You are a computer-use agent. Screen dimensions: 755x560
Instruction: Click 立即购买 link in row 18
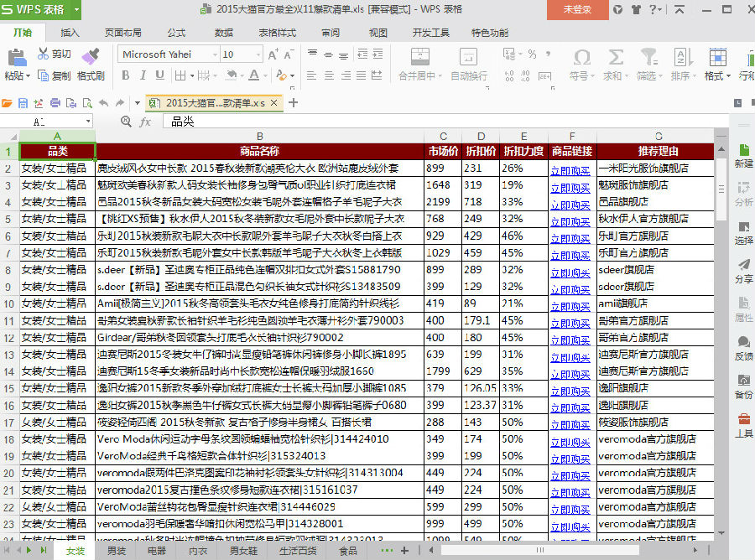click(x=570, y=442)
